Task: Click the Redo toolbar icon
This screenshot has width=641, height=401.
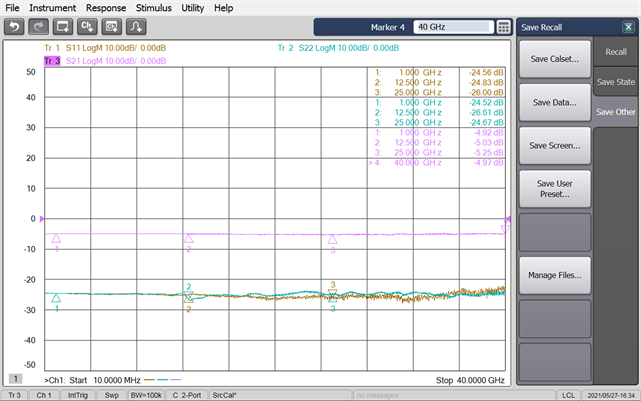Action: click(39, 27)
